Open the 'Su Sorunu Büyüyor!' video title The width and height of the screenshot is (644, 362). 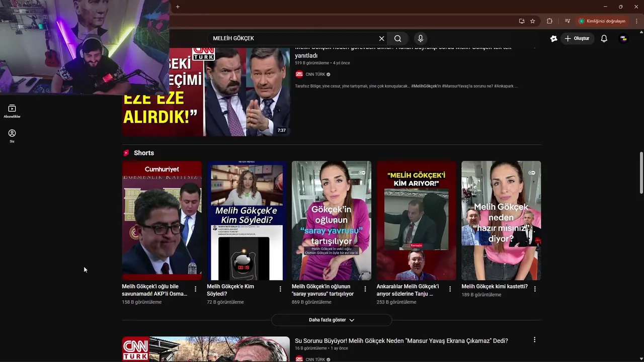pos(401,341)
